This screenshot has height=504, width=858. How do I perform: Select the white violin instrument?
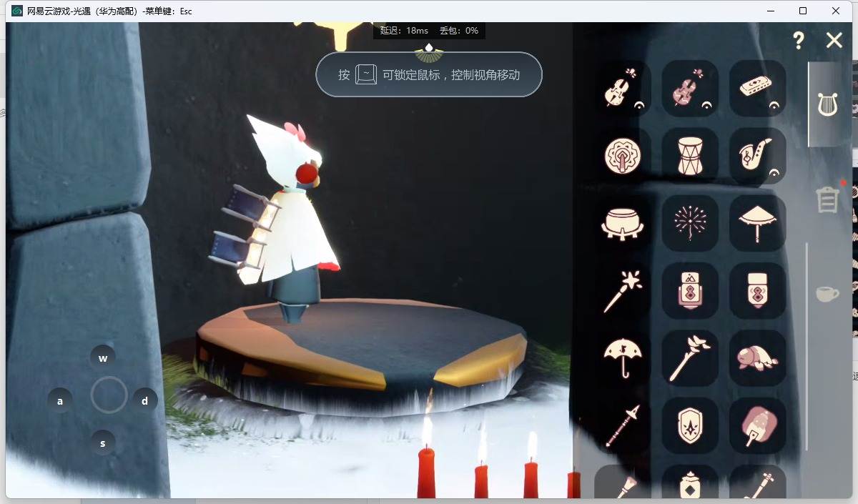(x=621, y=89)
